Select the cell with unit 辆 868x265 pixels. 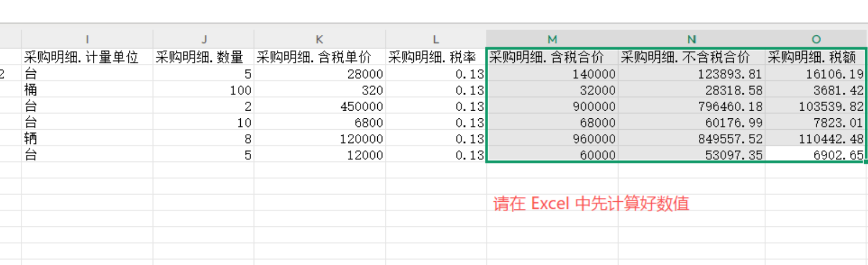[87, 139]
